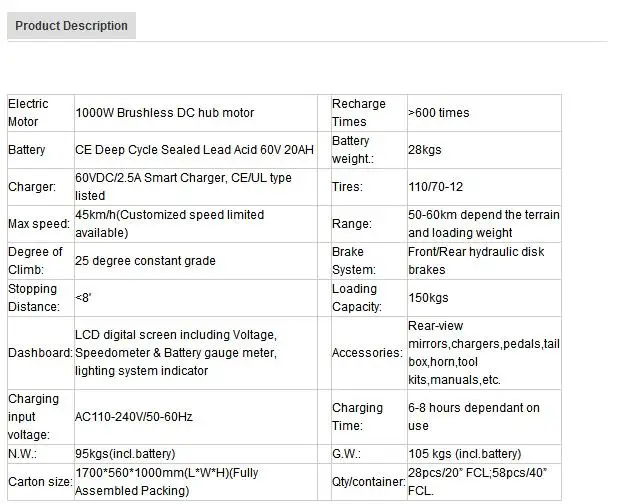Select the 'Carton size:' label
The image size is (620, 504).
[40, 482]
